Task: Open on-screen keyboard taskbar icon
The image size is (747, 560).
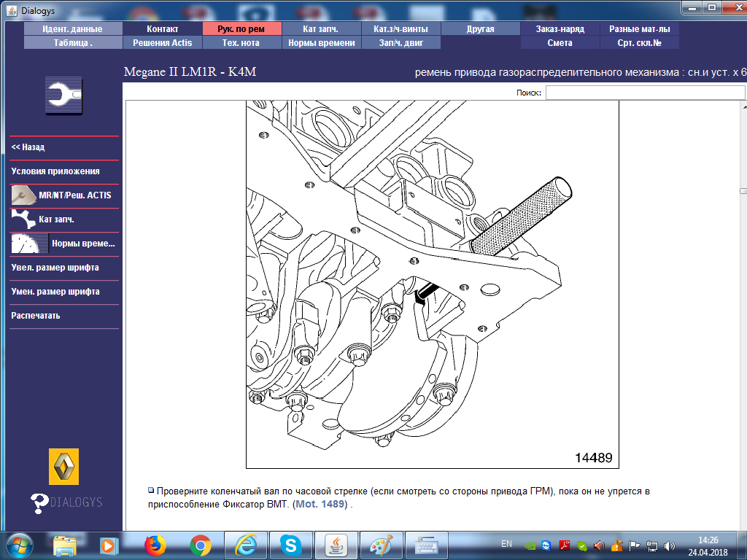Action: tap(426, 545)
